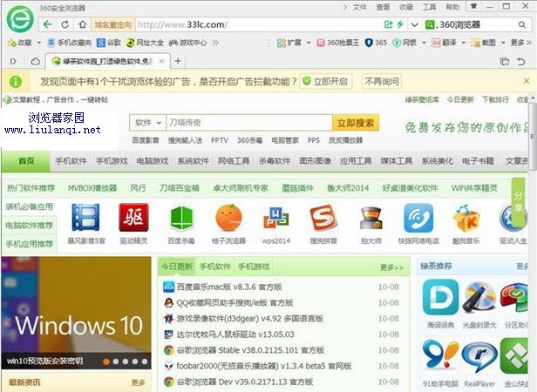This screenshot has height=392, width=537.
Task: Open the 工具 menu
Action: pyautogui.click(x=429, y=7)
